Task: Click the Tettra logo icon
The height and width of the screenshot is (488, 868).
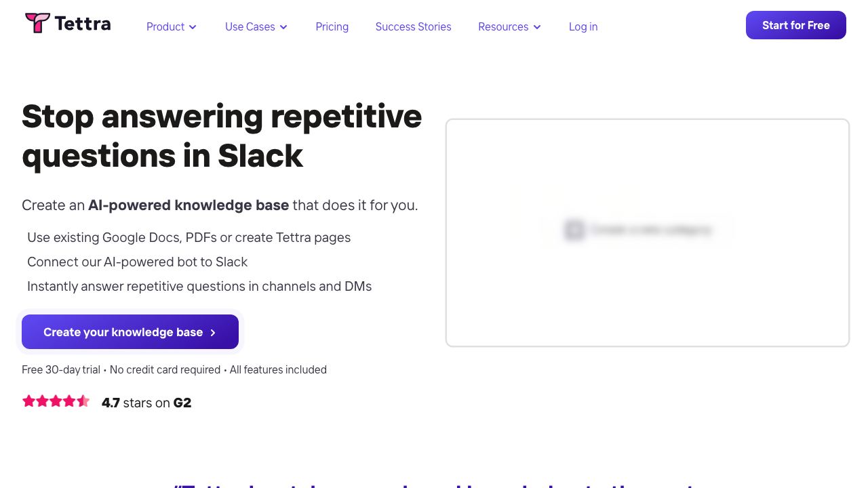Action: [37, 23]
